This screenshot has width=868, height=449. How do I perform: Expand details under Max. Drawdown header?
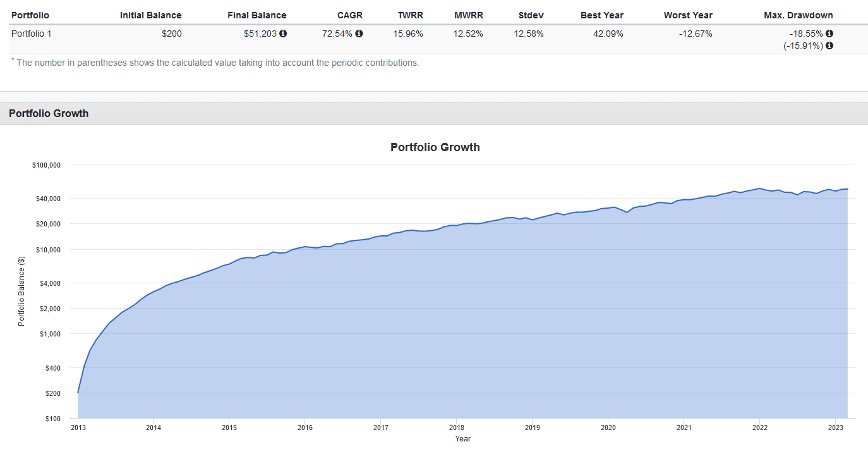pos(798,15)
